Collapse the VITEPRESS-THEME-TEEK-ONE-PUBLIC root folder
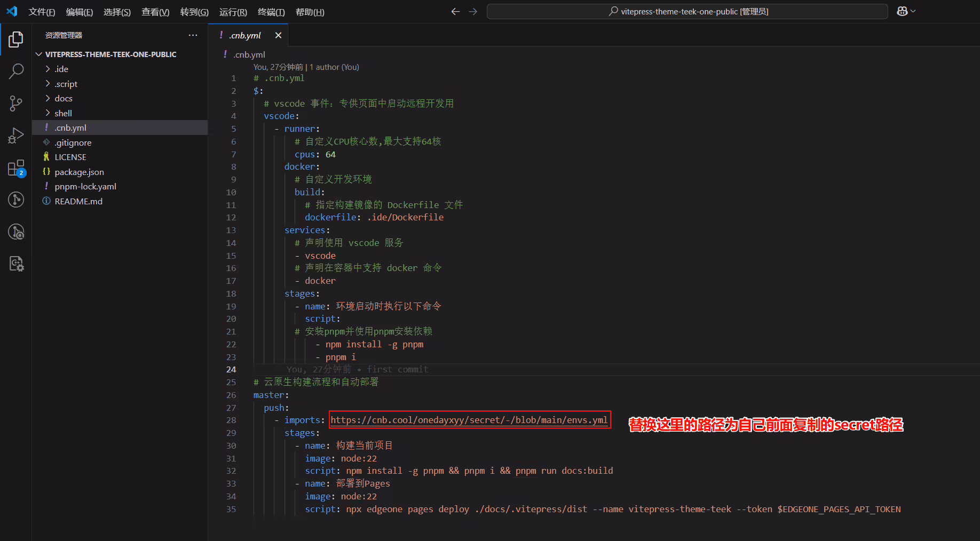Screen dimensions: 980x541 tap(120, 54)
